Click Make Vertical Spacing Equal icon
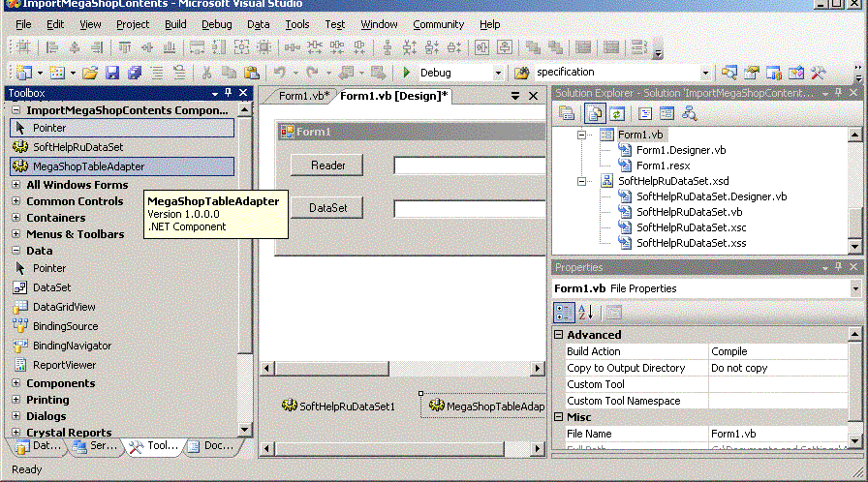 [387, 47]
